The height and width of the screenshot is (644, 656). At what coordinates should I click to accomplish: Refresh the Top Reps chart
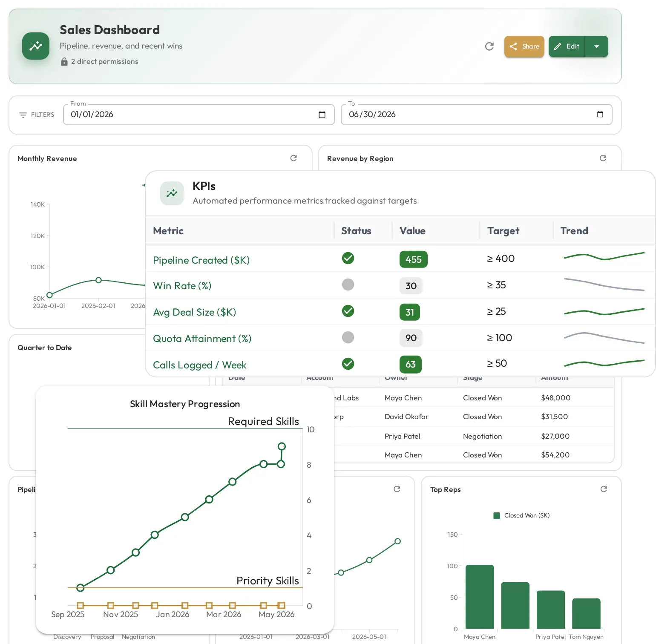(604, 489)
